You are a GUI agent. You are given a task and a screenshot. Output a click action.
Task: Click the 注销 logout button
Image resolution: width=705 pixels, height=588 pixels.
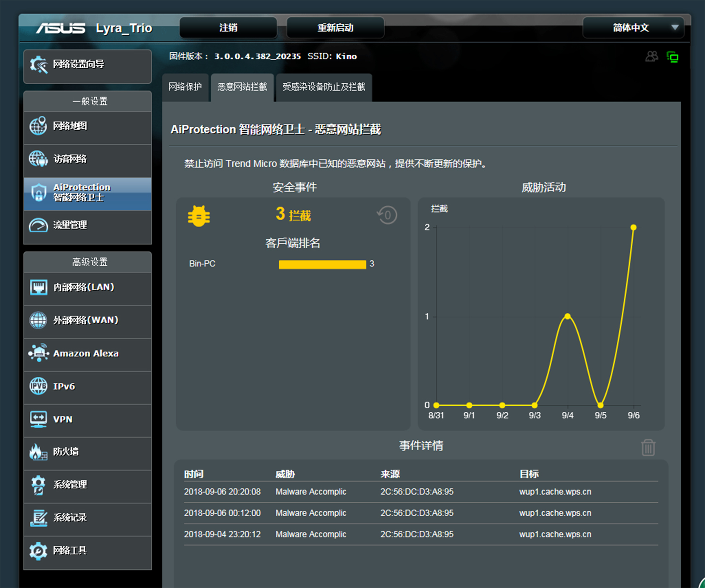228,28
